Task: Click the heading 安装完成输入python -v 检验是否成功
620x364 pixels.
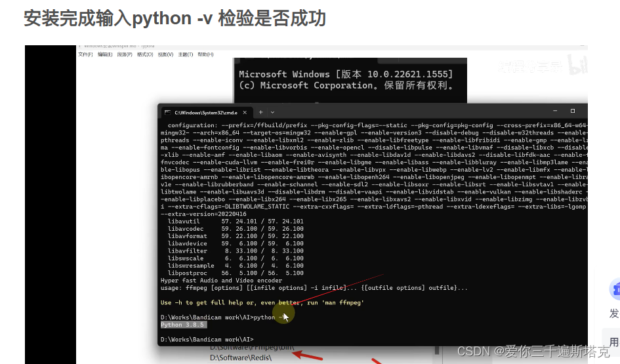Action: 175,18
